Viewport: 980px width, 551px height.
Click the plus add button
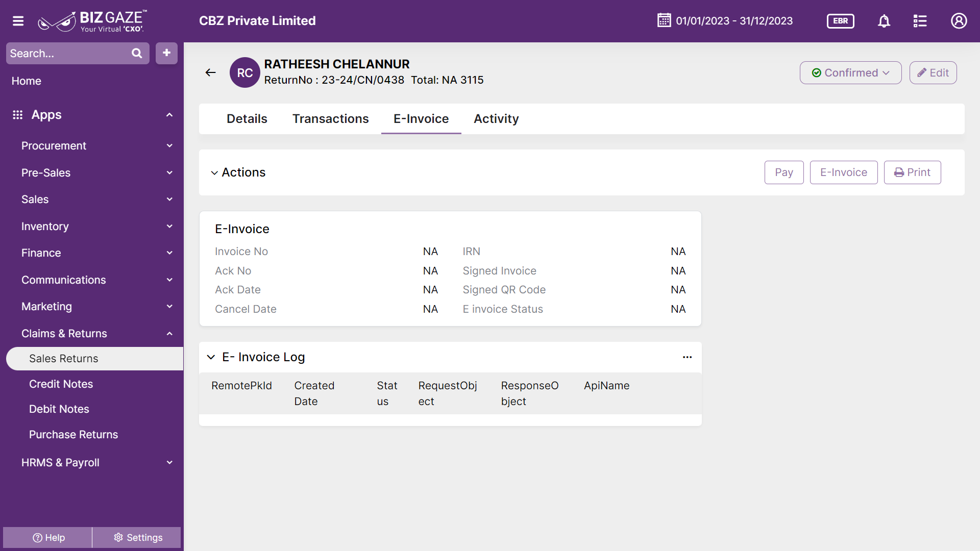tap(166, 53)
